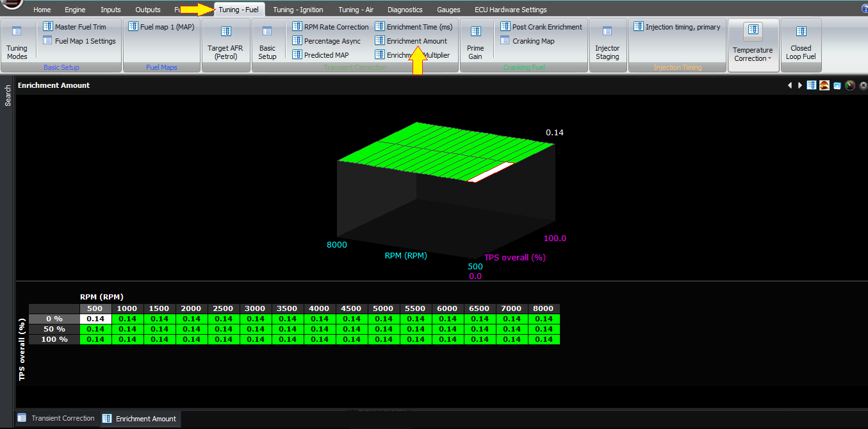
Task: Select the 4000 RPM column header
Action: pos(320,308)
